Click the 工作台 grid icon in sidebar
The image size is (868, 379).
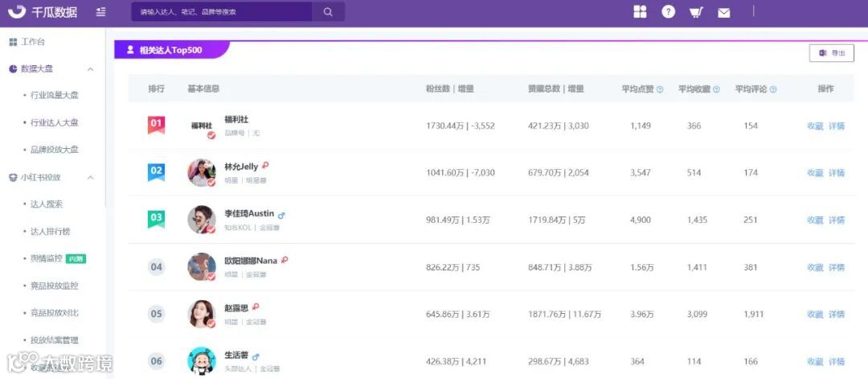(x=14, y=42)
